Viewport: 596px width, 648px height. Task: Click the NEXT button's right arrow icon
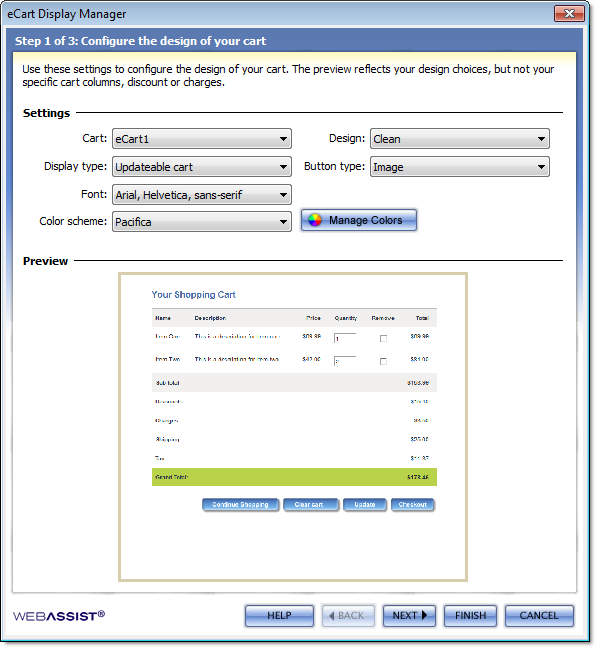pos(424,615)
